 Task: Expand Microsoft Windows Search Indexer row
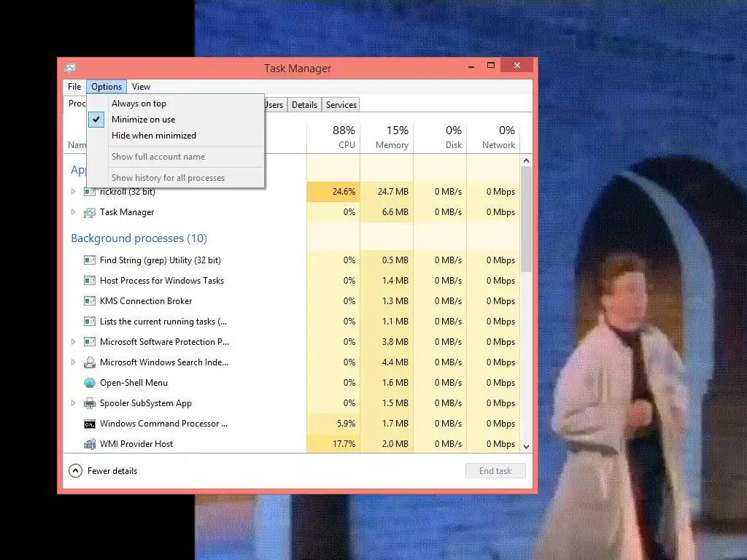tap(74, 362)
